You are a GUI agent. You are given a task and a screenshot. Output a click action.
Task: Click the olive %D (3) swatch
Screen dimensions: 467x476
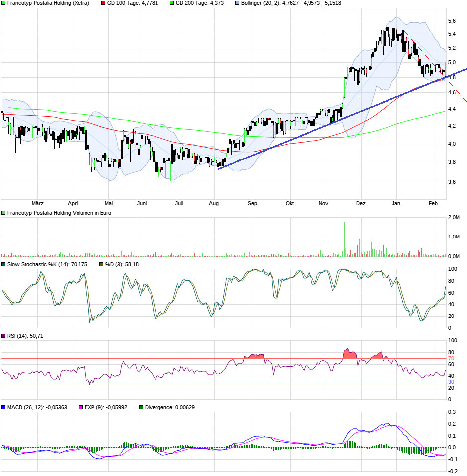102,264
